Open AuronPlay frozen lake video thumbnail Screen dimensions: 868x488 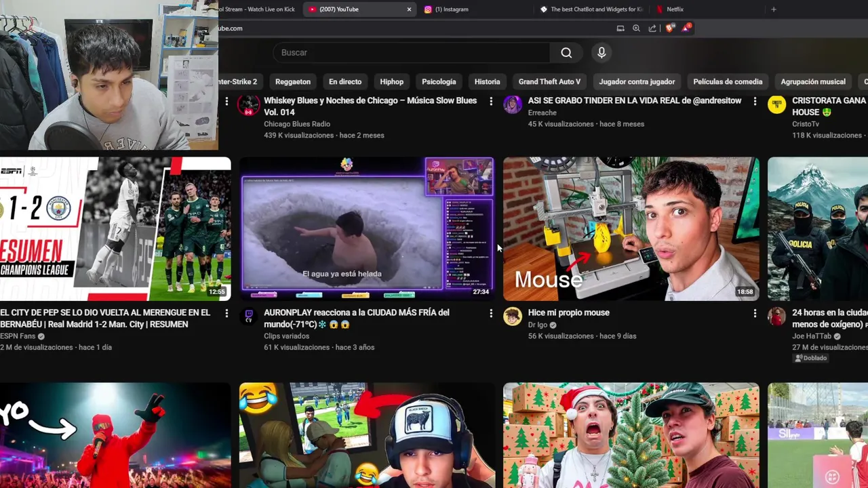coord(367,229)
